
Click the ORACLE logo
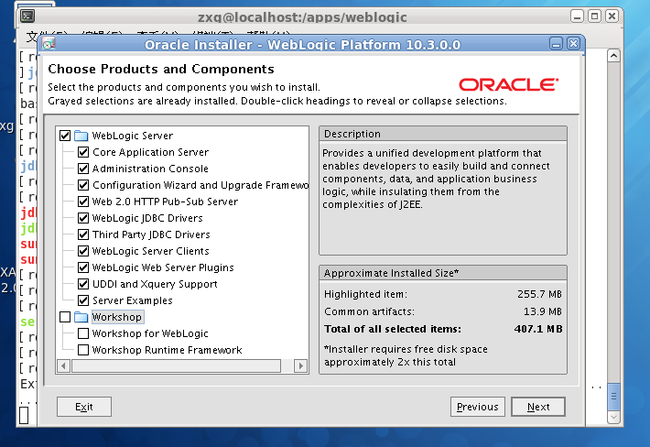(509, 85)
